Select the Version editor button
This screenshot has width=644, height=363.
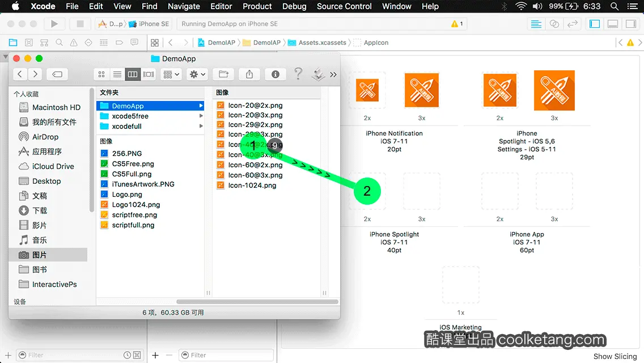tap(572, 24)
